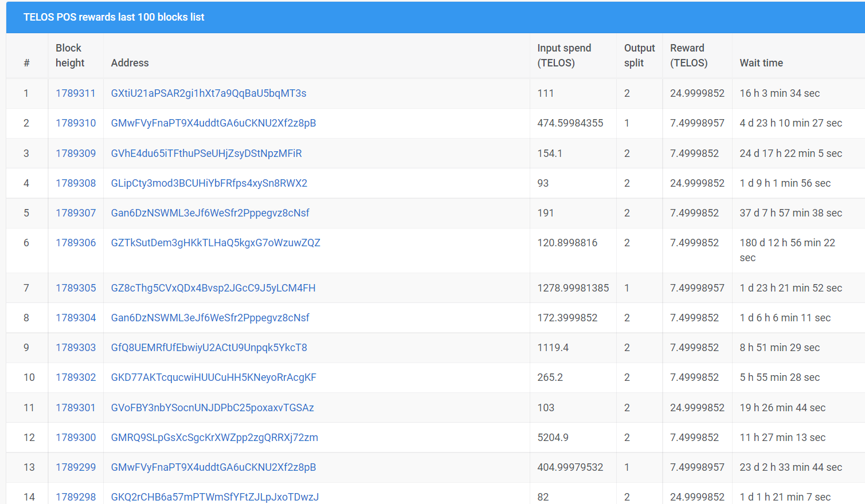Open address GMwFVyFnaPT9X4uddtGA6uCKNU2Xf2z8pB in row 13
This screenshot has height=504, width=865.
(213, 467)
